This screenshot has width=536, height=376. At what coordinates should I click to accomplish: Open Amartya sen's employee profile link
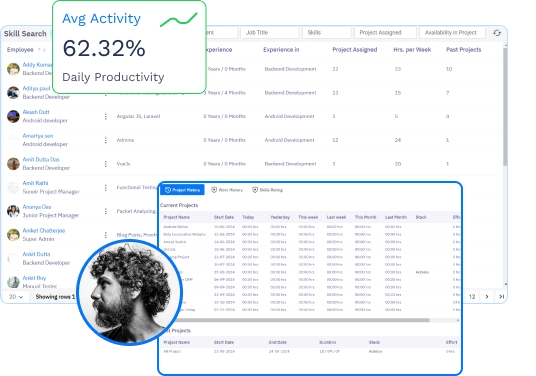click(38, 136)
